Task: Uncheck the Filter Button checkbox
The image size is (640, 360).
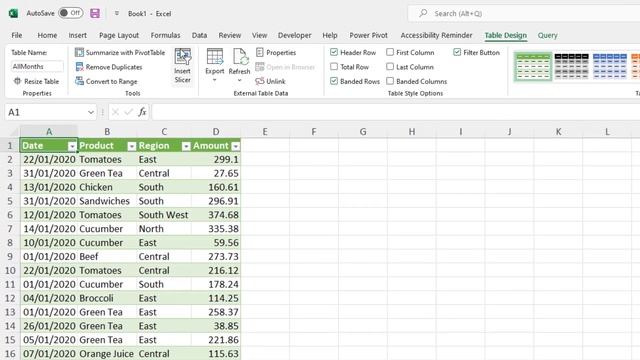Action: click(x=457, y=52)
